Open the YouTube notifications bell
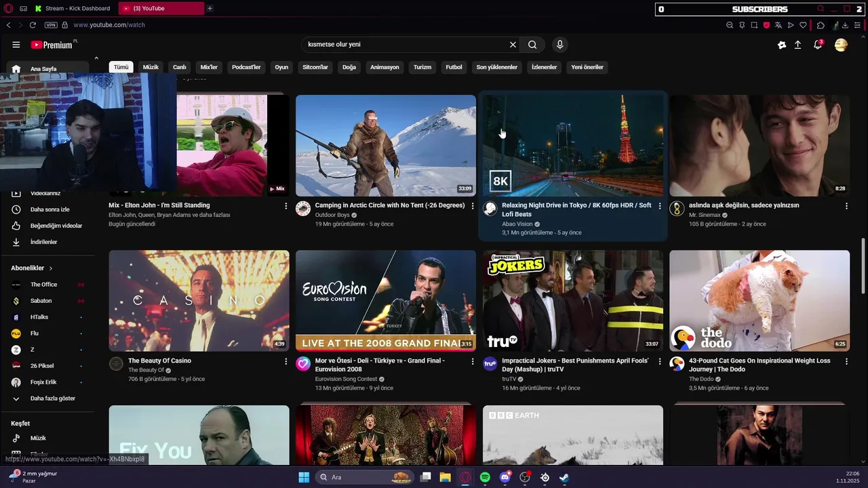This screenshot has height=488, width=868. click(818, 45)
